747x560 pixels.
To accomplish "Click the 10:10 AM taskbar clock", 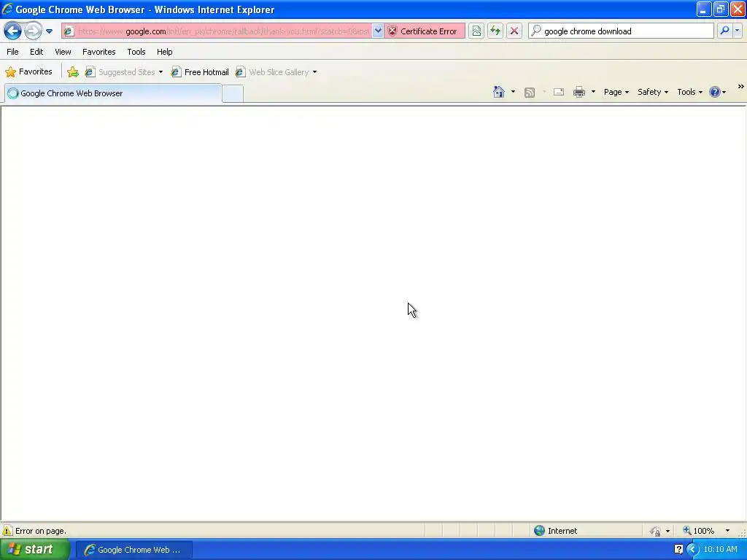I will point(720,550).
